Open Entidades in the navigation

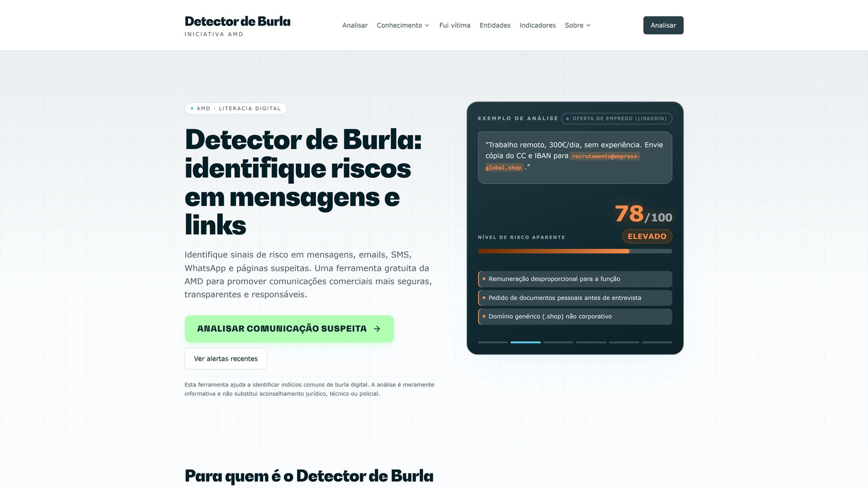click(x=495, y=26)
